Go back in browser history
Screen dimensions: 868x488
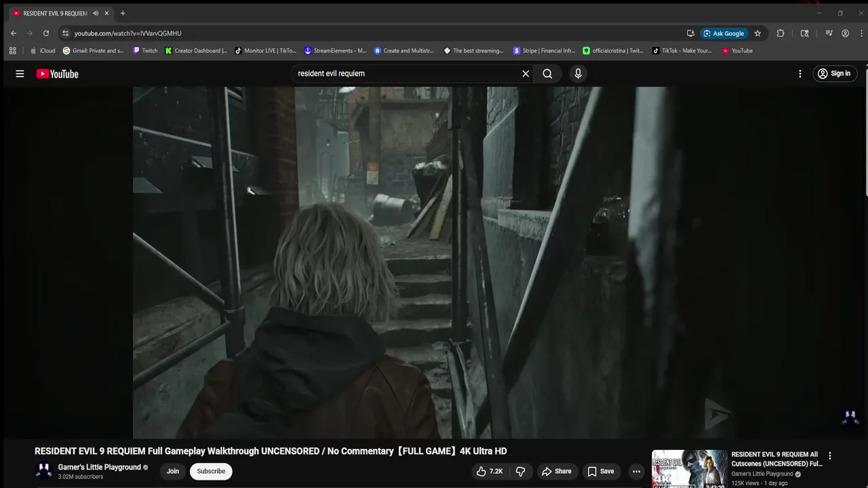click(14, 33)
